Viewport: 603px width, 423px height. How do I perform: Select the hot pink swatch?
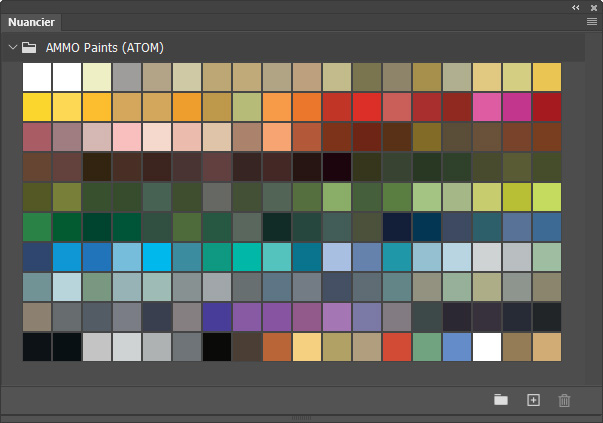(x=487, y=107)
